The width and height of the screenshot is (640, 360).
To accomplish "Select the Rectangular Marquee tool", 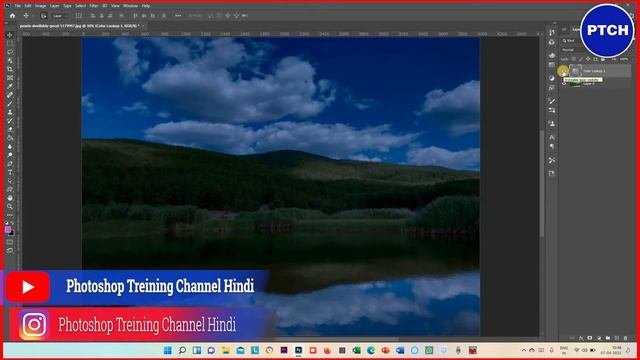I will (x=10, y=44).
